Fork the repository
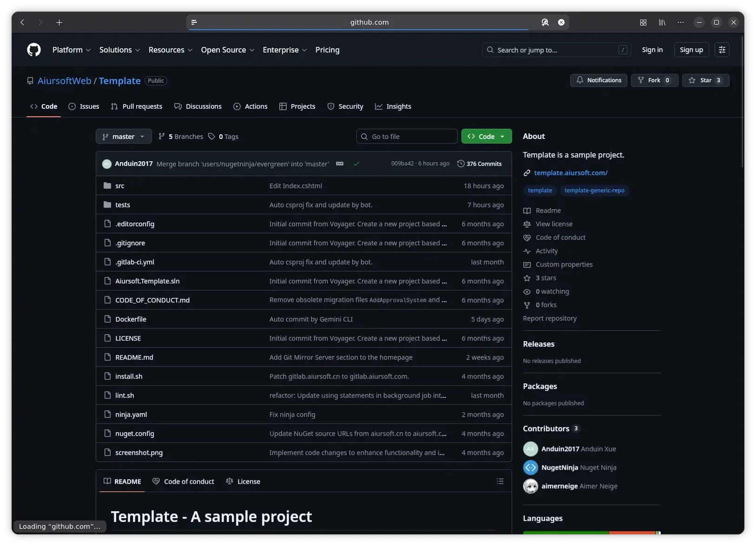This screenshot has width=756, height=546. coord(653,80)
